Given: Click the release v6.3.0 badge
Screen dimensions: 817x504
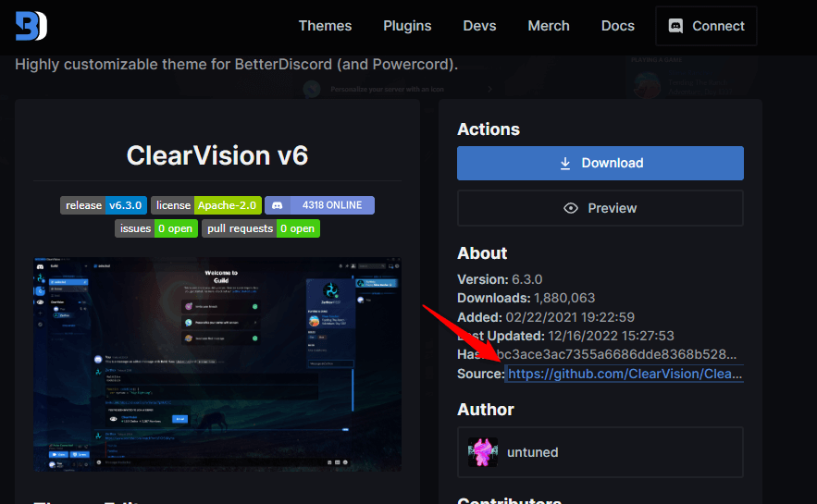Looking at the screenshot, I should point(103,205).
